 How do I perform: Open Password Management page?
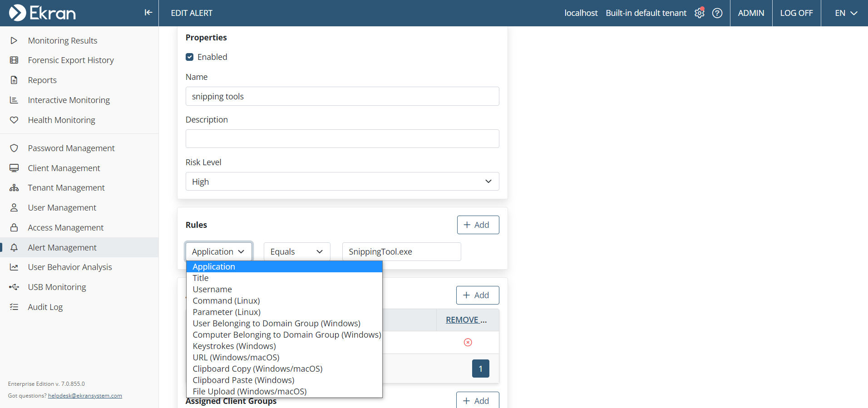point(71,148)
